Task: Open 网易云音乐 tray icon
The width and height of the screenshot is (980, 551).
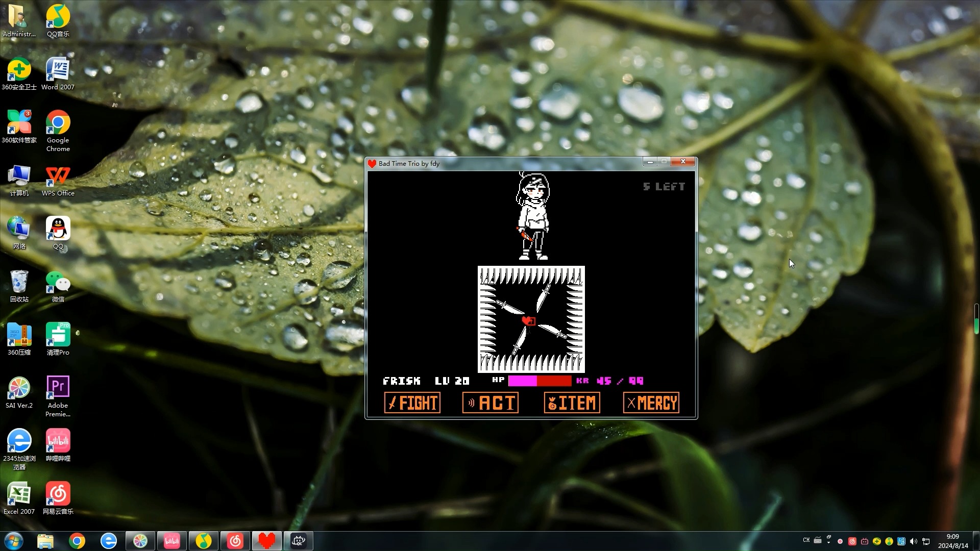Action: [x=852, y=541]
